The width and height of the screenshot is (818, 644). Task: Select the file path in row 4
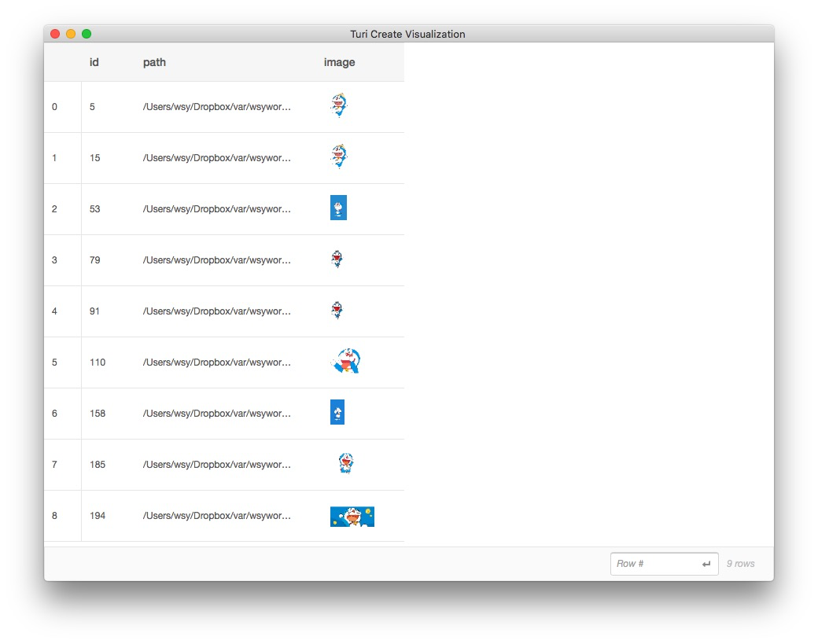click(217, 311)
